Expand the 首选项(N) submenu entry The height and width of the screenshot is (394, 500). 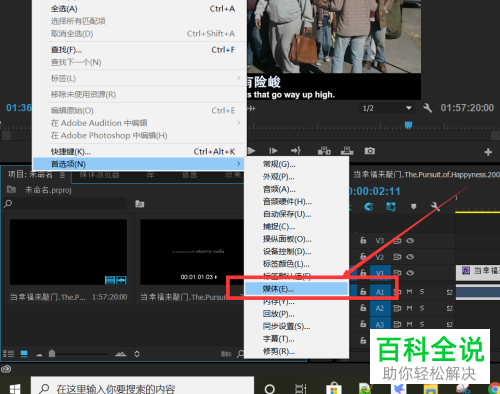139,164
